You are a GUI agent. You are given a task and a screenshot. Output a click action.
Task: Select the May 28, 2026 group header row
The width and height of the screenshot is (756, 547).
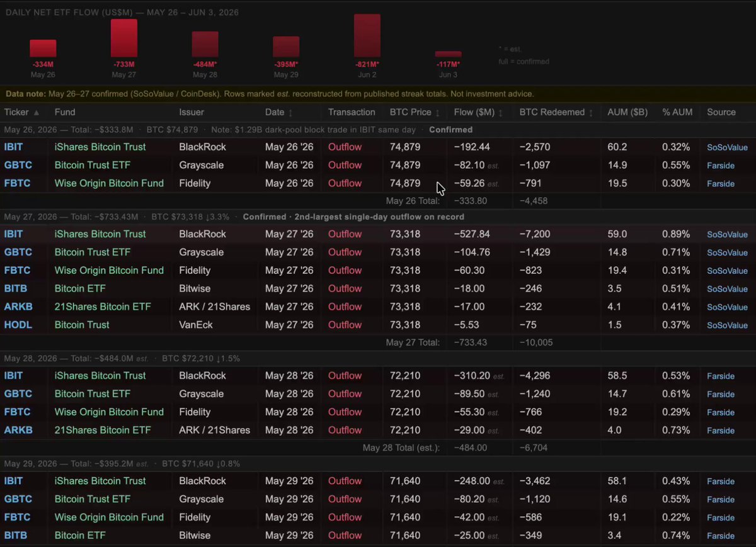click(x=378, y=358)
